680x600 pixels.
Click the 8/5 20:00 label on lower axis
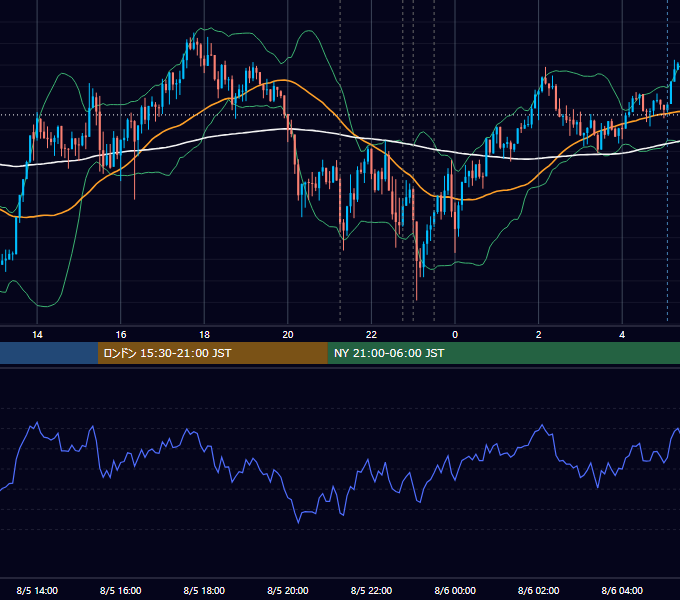coord(288,590)
